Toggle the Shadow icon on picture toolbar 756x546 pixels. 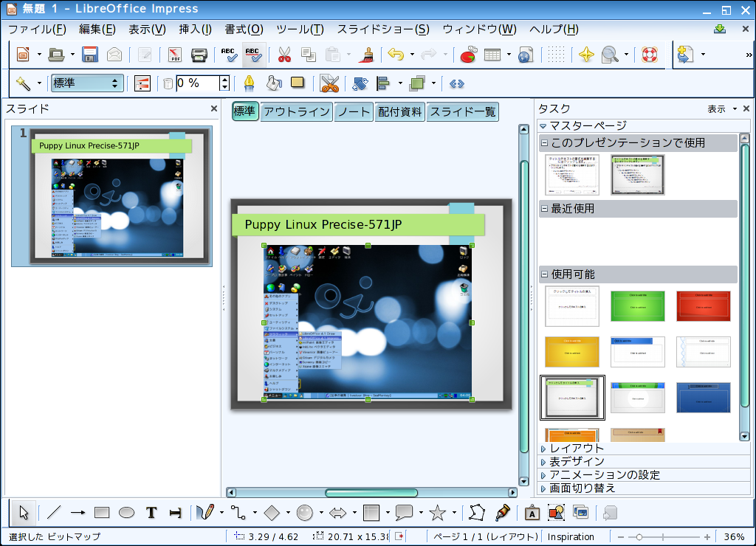(x=298, y=83)
